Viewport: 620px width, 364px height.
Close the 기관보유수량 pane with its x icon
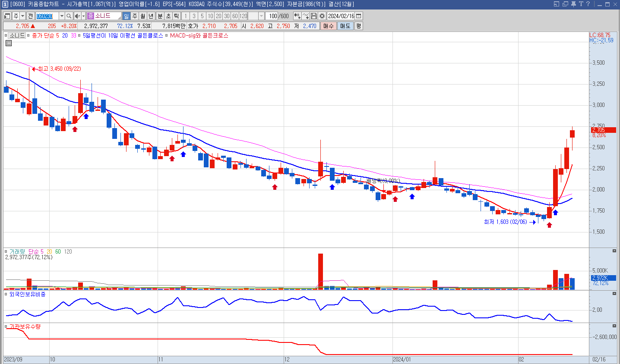point(614,326)
